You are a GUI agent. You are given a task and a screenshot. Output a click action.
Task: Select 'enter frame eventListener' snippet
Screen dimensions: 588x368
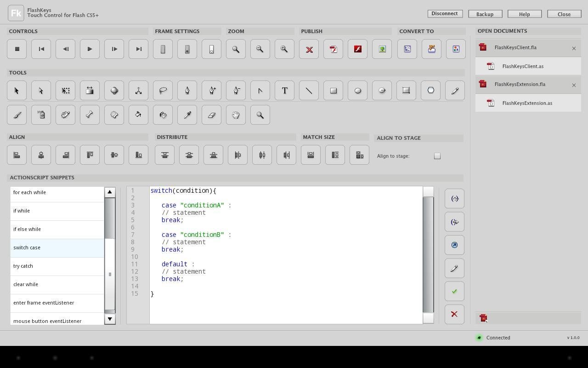pyautogui.click(x=57, y=303)
